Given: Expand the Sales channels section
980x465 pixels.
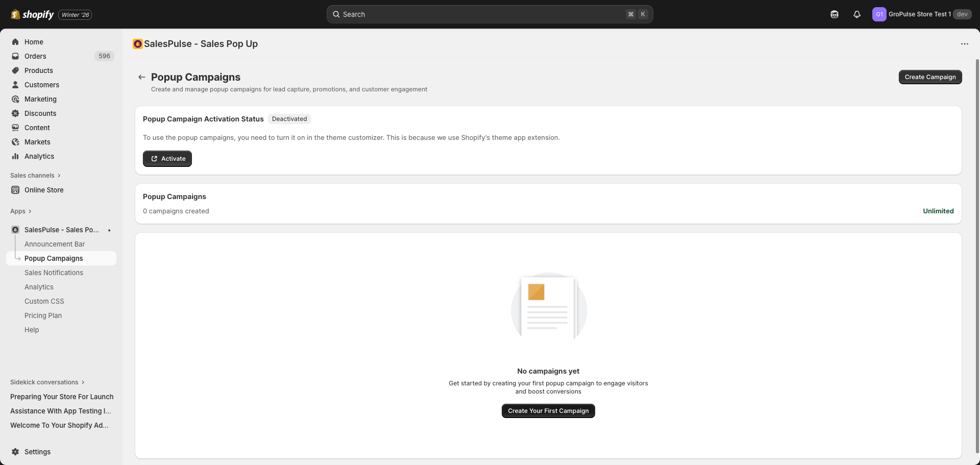Looking at the screenshot, I should (x=59, y=176).
